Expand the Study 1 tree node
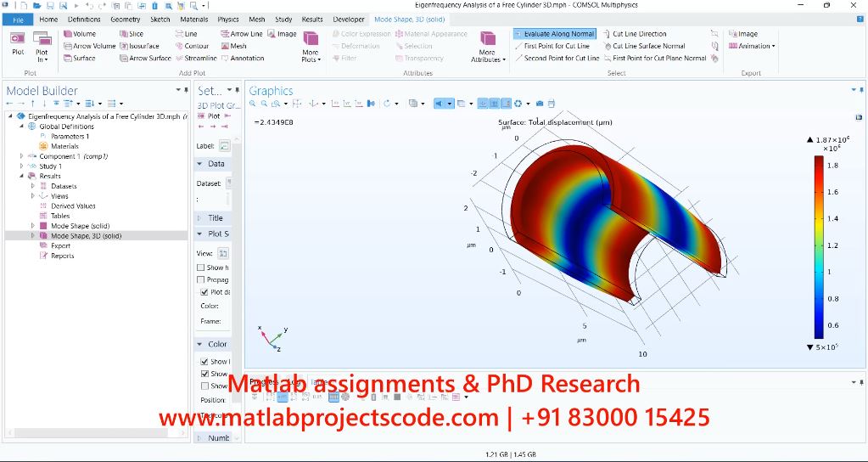The image size is (868, 462). tap(22, 166)
